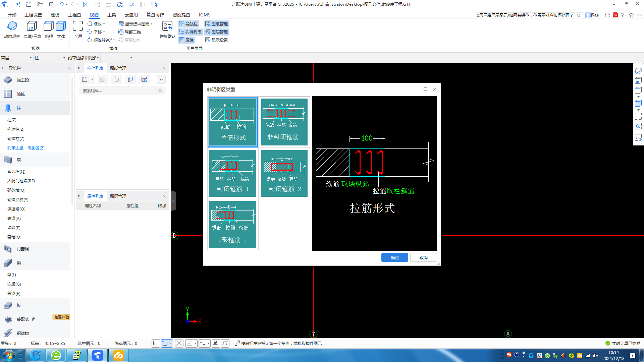Click 取消 in 非阴影区类型 dialog

tap(424, 257)
